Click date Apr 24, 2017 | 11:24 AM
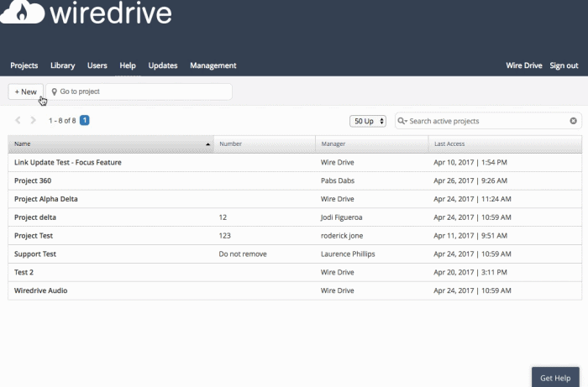This screenshot has height=387, width=588. tap(472, 199)
